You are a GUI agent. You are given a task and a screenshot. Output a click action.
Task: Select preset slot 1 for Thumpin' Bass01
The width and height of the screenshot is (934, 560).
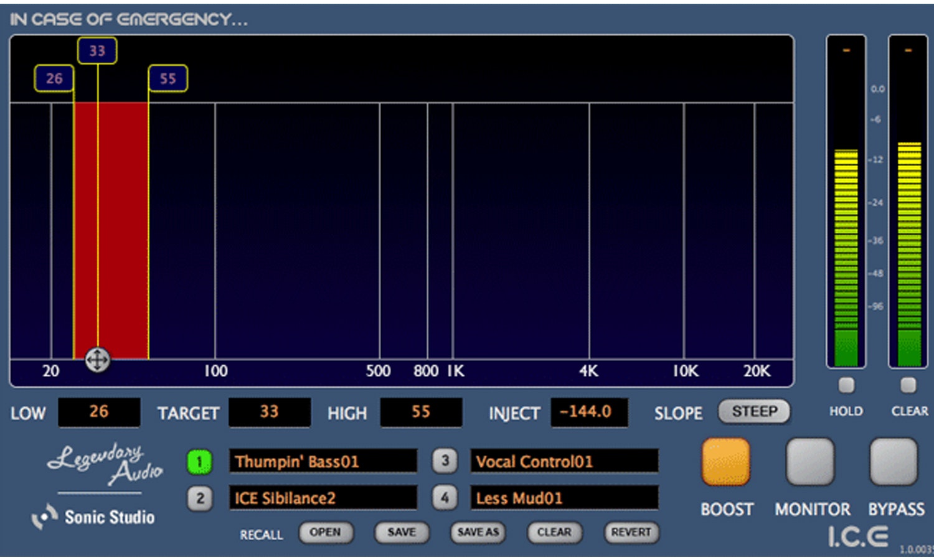point(200,461)
